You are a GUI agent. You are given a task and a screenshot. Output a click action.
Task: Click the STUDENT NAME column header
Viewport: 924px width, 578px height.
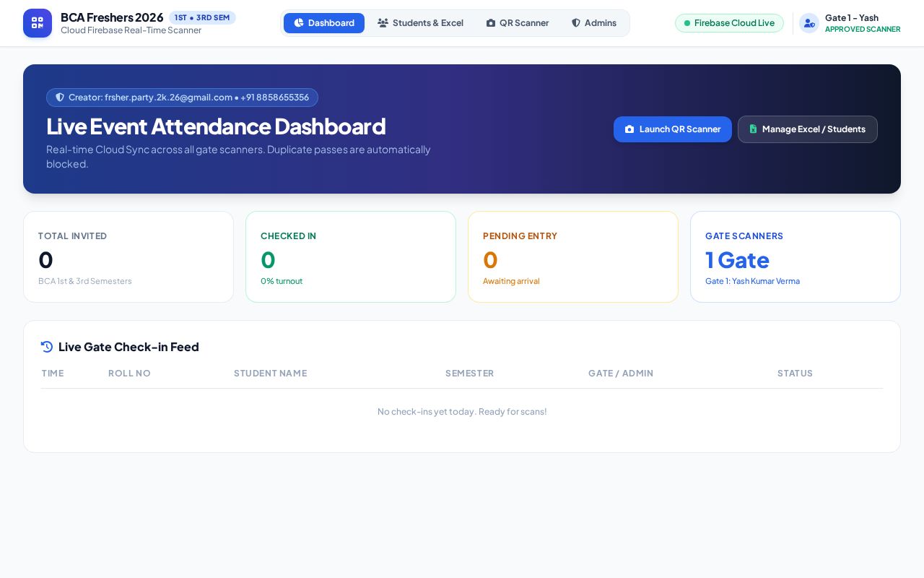[270, 374]
